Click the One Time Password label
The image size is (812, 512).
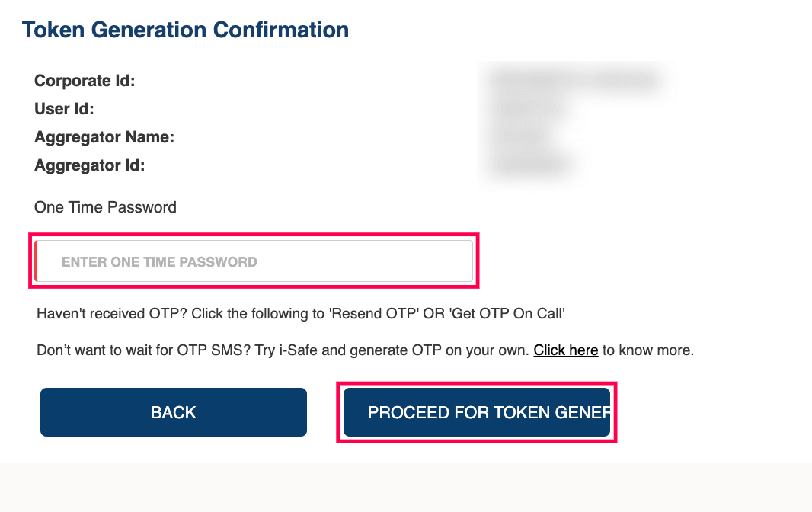(x=105, y=206)
